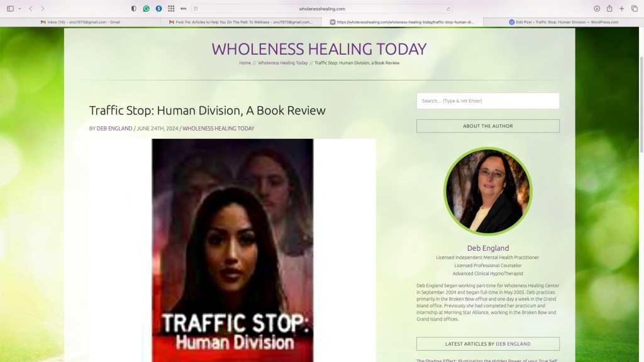Open the Grammarly extension icon
This screenshot has width=644, height=362.
pyautogui.click(x=146, y=9)
